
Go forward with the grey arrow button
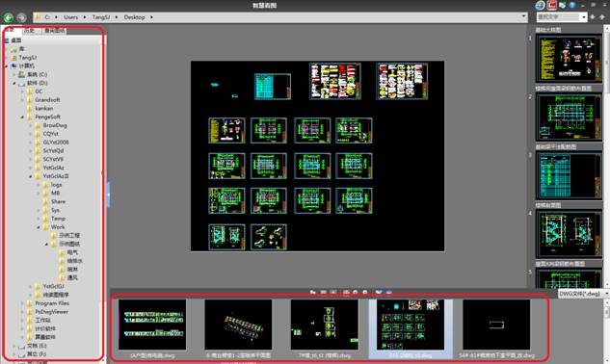point(21,17)
